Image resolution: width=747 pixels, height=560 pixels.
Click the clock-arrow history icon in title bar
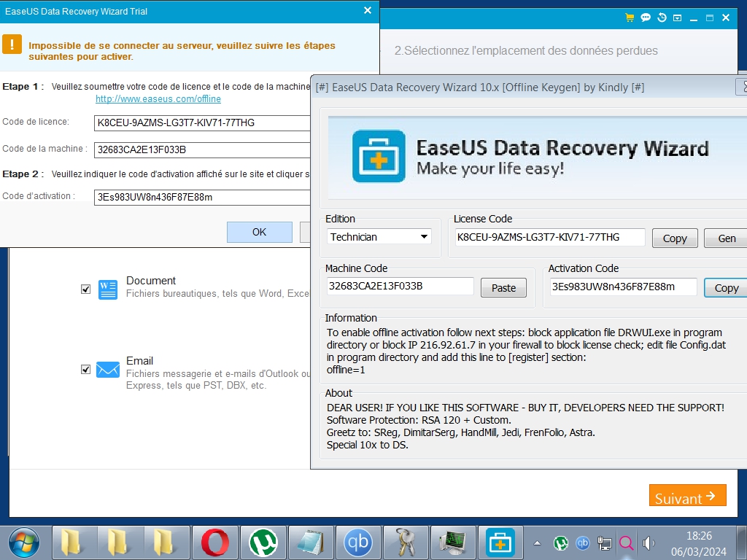[x=662, y=18]
